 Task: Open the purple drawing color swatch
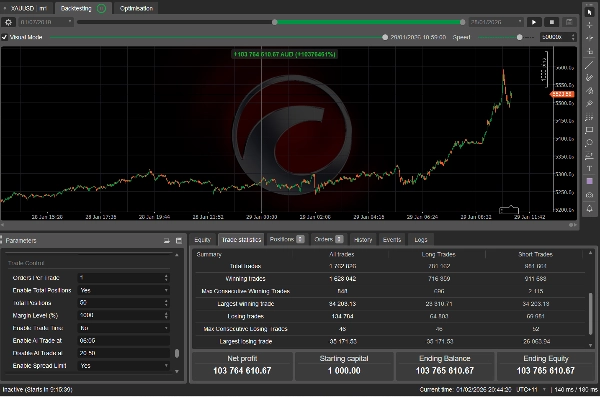click(x=589, y=181)
